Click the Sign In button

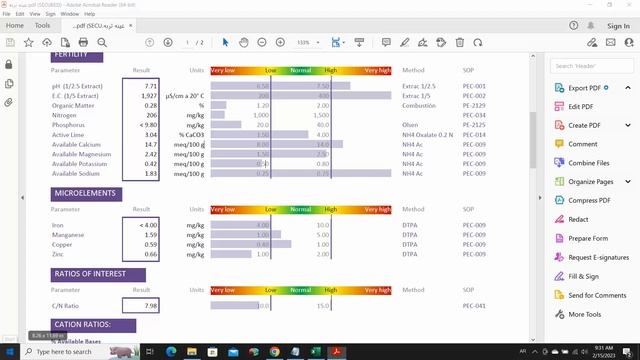618,26
